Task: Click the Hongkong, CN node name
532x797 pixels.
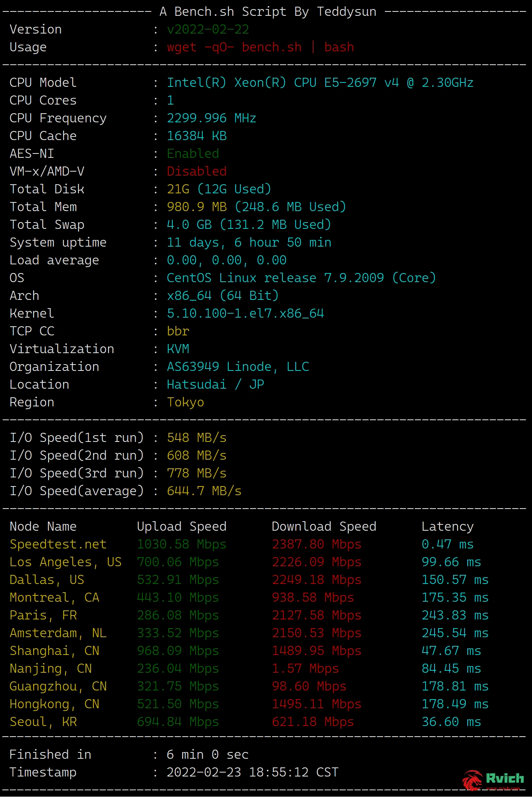Action: [x=54, y=704]
